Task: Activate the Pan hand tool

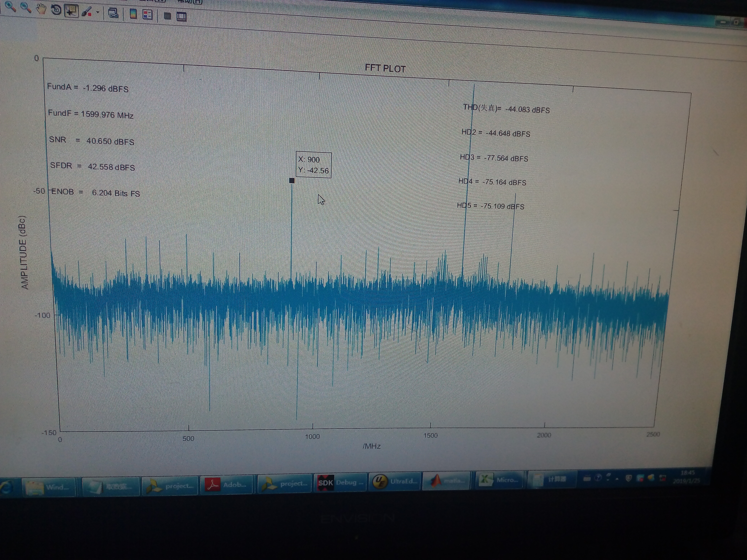Action: [41, 9]
